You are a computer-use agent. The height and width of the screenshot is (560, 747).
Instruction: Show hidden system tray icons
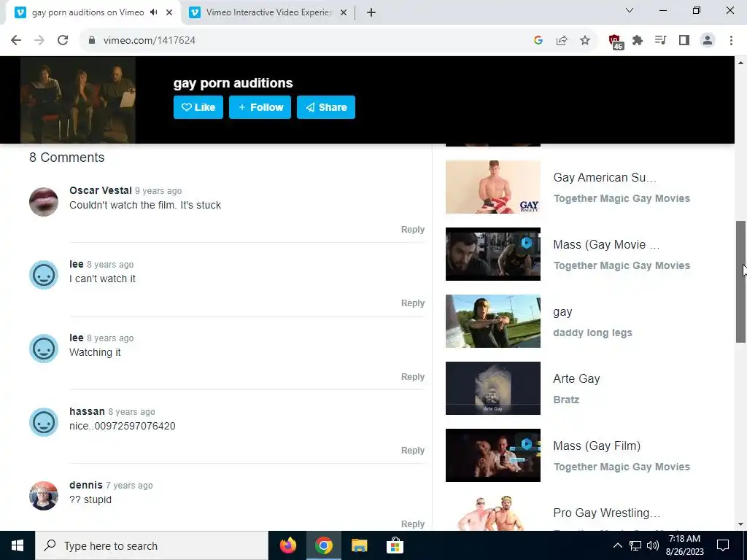(x=617, y=545)
